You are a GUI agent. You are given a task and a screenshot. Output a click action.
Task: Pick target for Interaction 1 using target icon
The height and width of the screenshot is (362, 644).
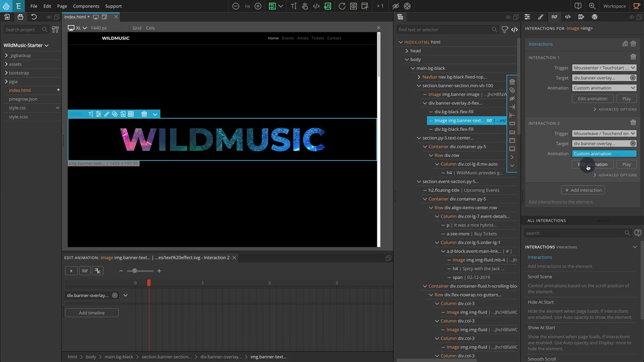click(x=633, y=78)
